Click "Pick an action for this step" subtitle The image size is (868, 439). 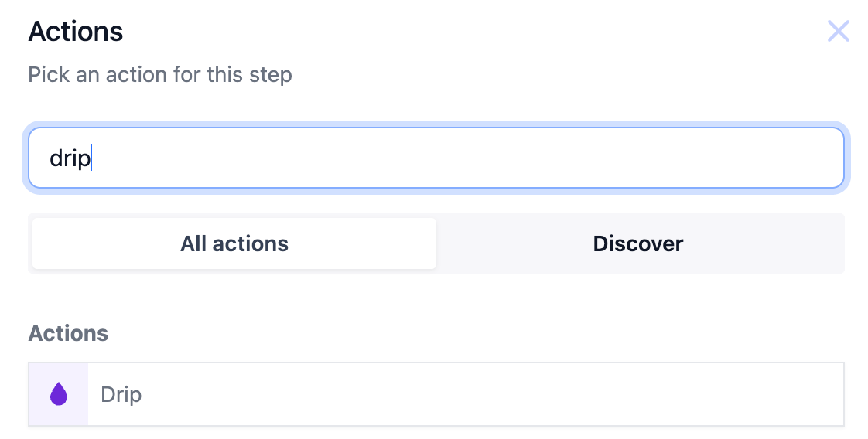[x=160, y=75]
